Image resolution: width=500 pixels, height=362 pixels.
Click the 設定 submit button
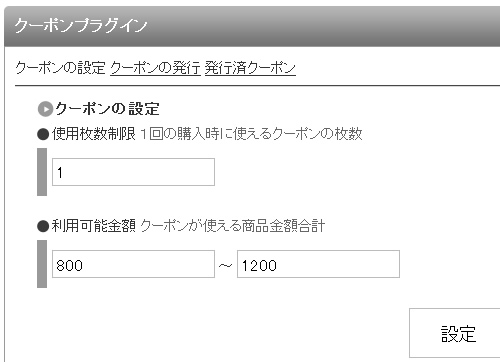455,333
